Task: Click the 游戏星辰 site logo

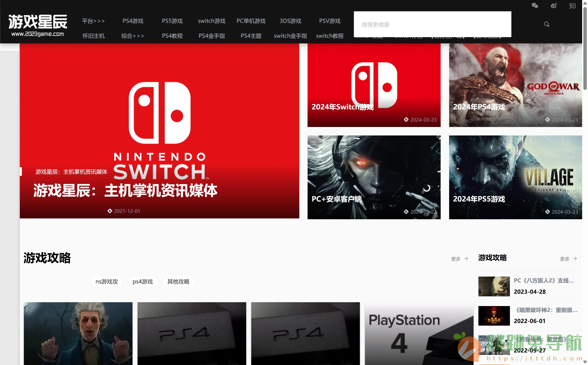Action: 38,25
